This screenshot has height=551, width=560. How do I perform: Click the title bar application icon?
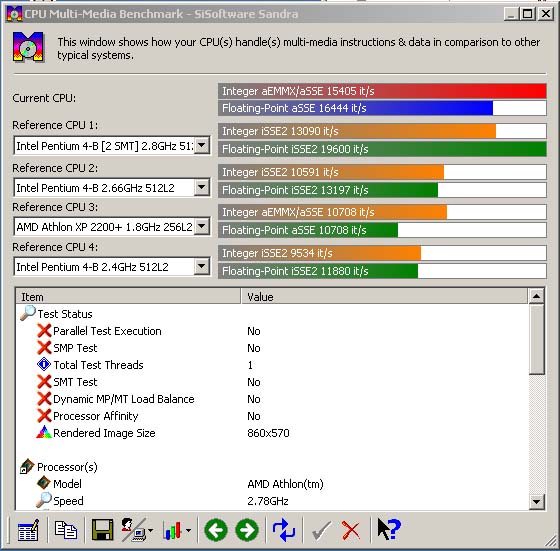(14, 14)
